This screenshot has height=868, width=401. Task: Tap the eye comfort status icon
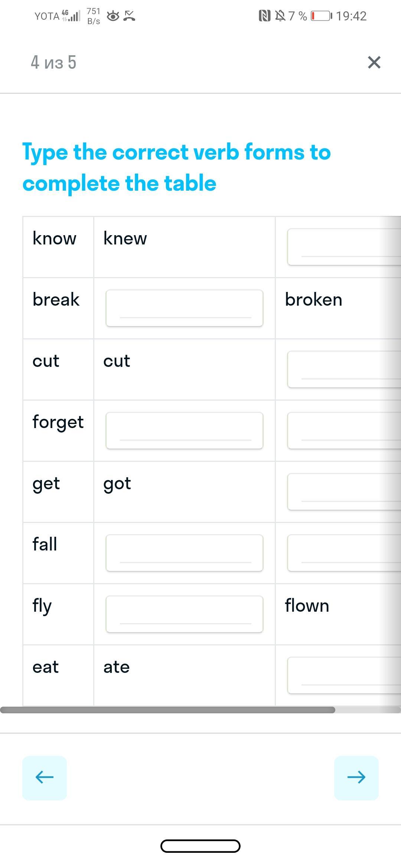[x=113, y=16]
